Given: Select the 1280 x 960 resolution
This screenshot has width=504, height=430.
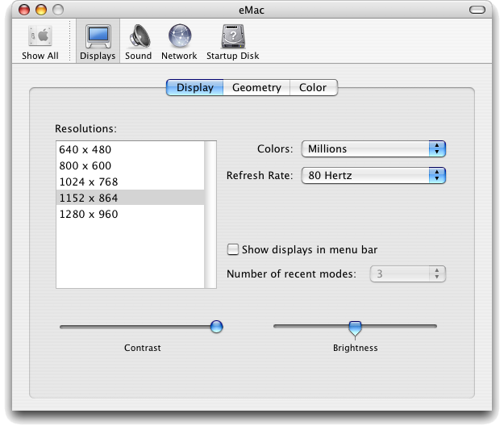Looking at the screenshot, I should pos(130,214).
